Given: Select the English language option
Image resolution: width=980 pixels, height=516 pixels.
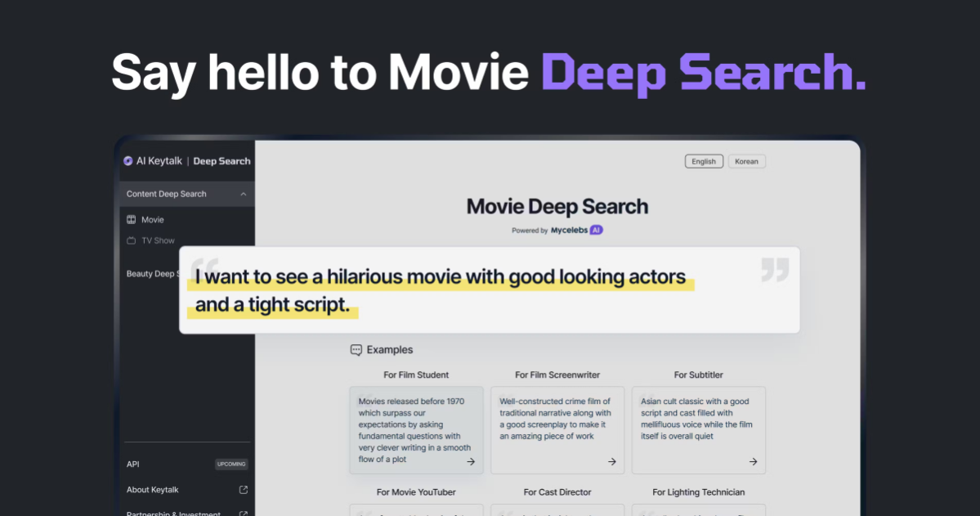Looking at the screenshot, I should click(x=703, y=161).
